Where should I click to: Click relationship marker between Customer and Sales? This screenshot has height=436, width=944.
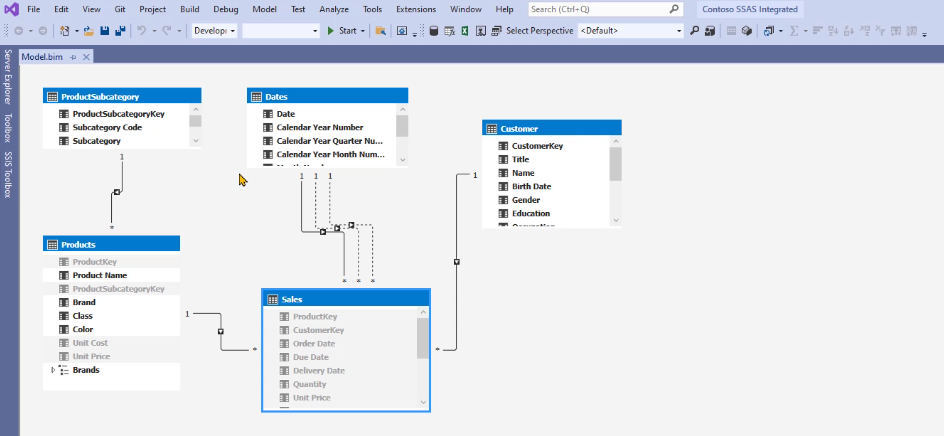(457, 262)
